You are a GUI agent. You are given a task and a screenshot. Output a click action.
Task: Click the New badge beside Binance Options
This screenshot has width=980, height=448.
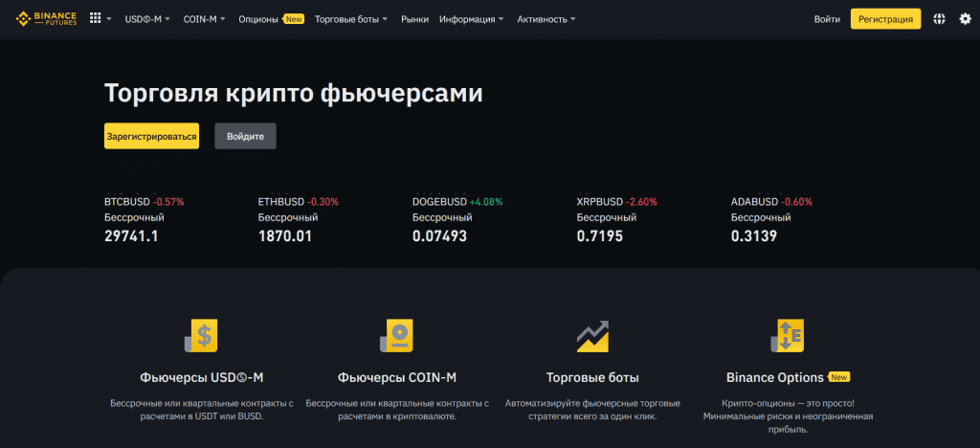(838, 377)
